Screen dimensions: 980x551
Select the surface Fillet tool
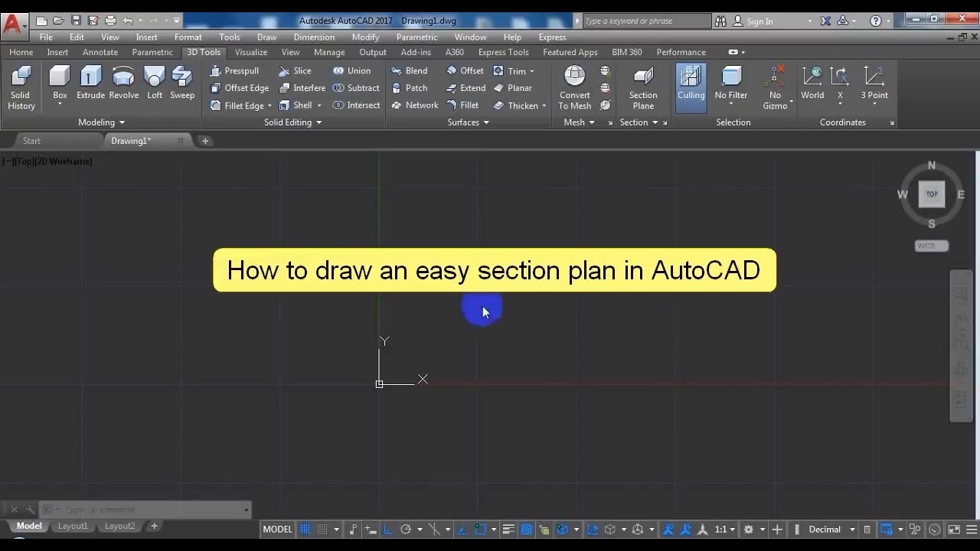pos(462,106)
